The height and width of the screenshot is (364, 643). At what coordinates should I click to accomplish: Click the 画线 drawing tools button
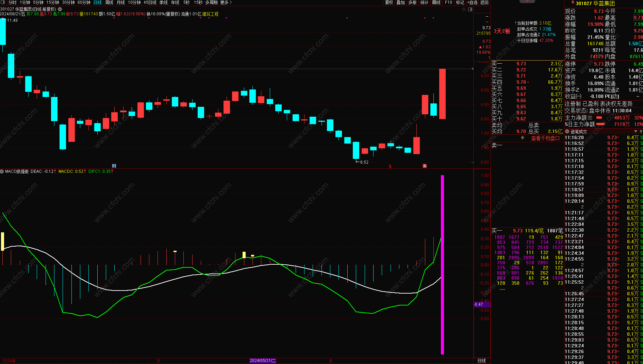tap(436, 2)
